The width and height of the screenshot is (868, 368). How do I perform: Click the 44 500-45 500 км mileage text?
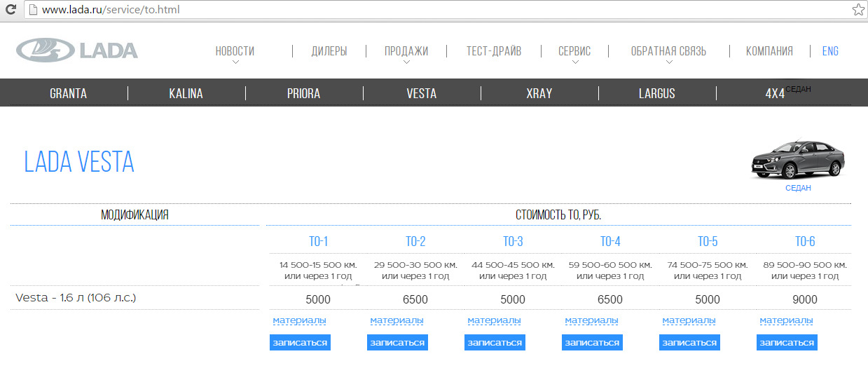[x=513, y=265]
